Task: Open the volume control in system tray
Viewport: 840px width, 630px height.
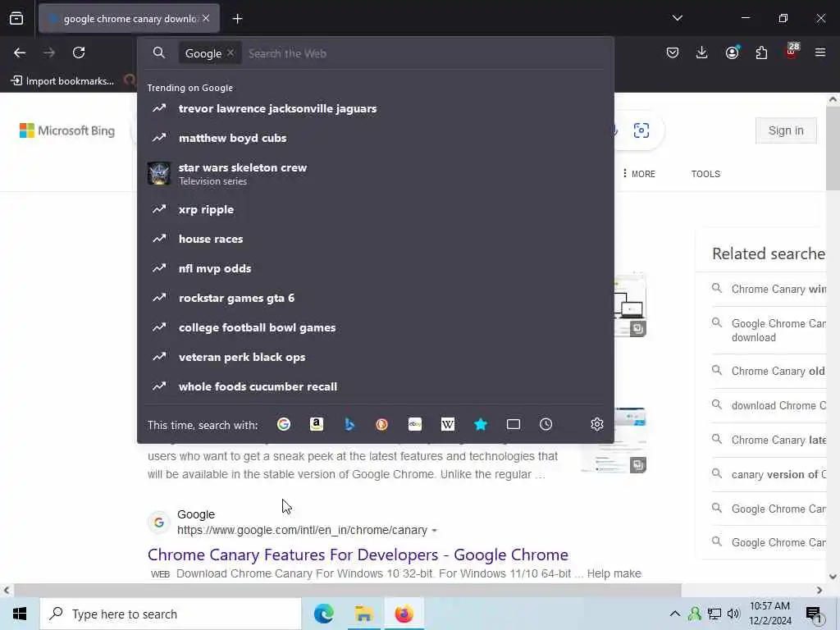Action: (x=733, y=614)
